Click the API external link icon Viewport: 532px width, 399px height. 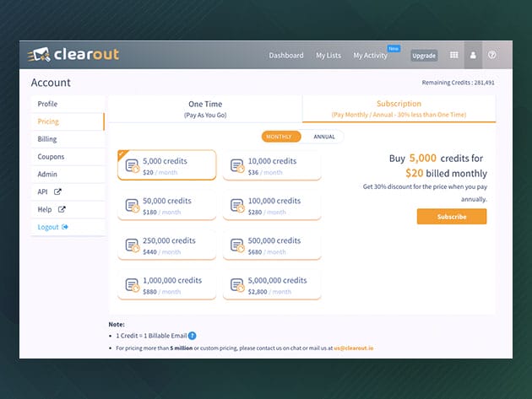click(x=58, y=192)
